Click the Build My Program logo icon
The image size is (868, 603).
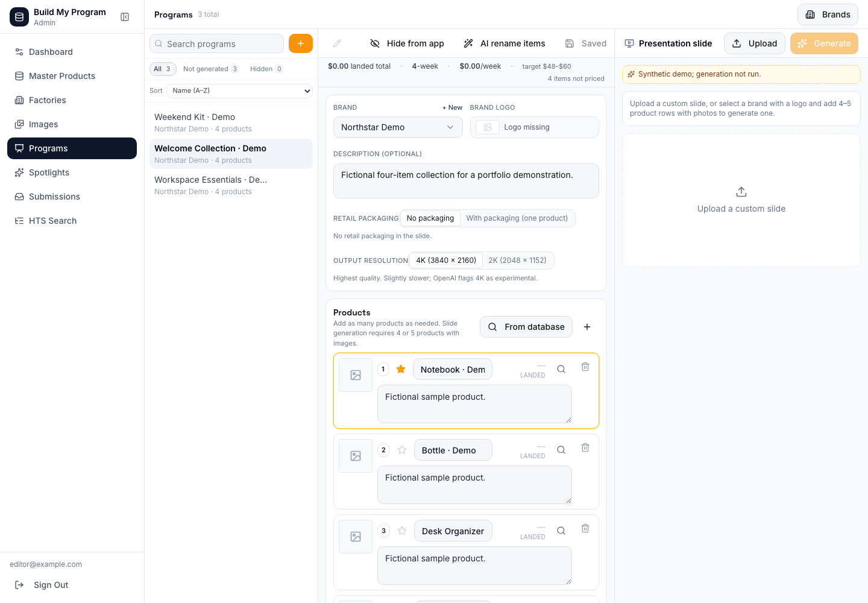(19, 17)
